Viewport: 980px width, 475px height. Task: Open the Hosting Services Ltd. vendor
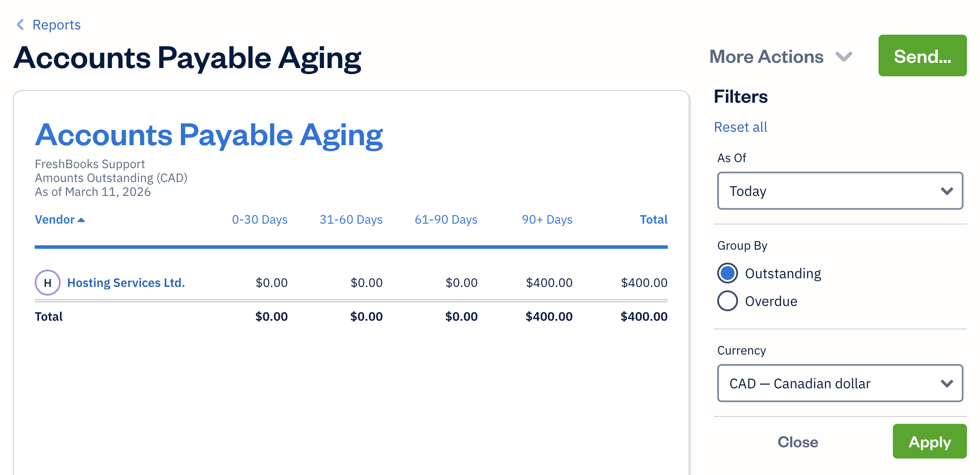(x=126, y=282)
